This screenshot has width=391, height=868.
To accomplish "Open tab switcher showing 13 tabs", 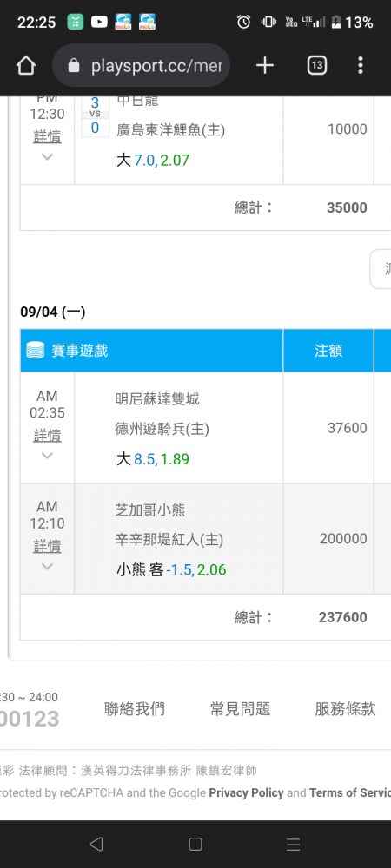I will pyautogui.click(x=317, y=66).
